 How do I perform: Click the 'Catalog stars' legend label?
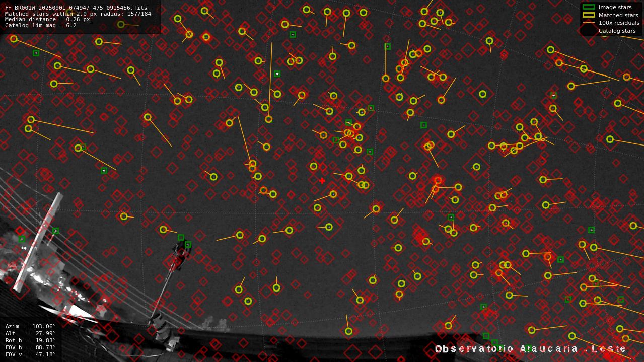pyautogui.click(x=617, y=31)
